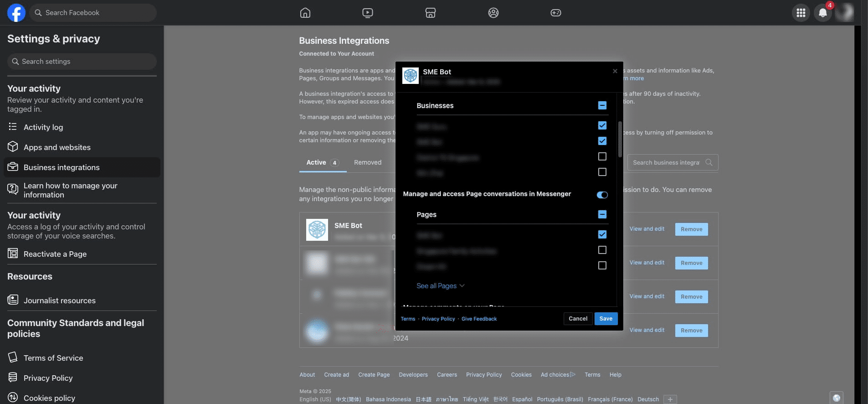This screenshot has height=404, width=868.
Task: Open Activity log in sidebar
Action: [82, 127]
